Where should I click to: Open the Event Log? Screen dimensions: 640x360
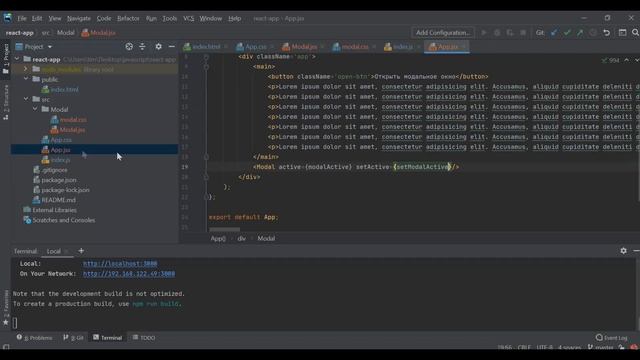point(611,338)
